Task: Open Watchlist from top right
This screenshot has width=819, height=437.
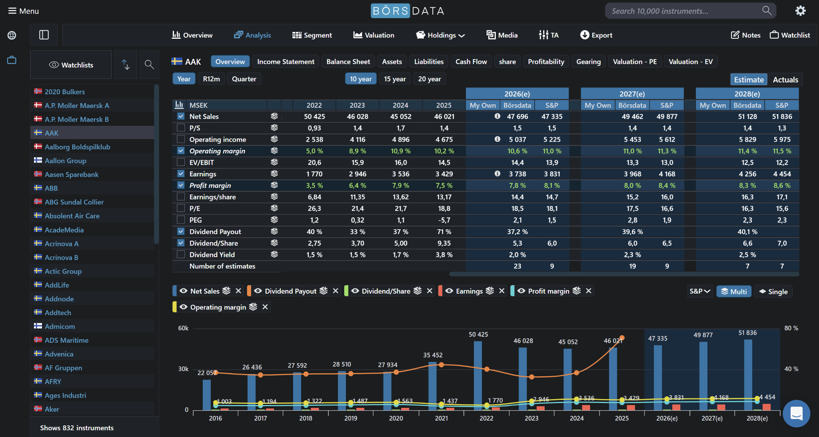Action: [790, 36]
